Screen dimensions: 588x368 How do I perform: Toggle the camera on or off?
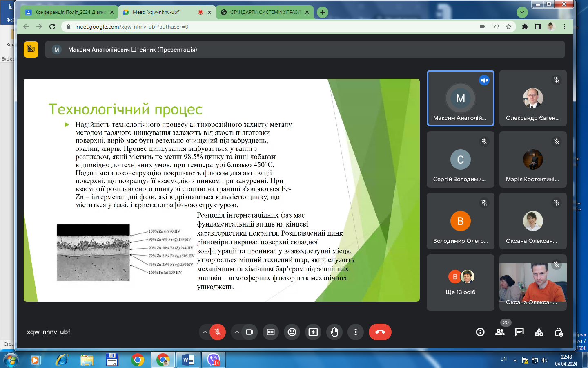249,332
